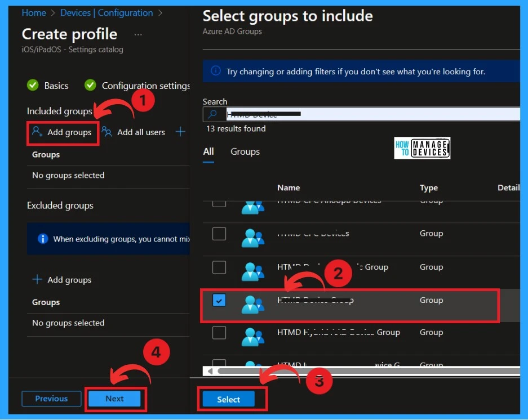Click the horizontal scrollbar track
This screenshot has height=420, width=528.
pos(369,371)
